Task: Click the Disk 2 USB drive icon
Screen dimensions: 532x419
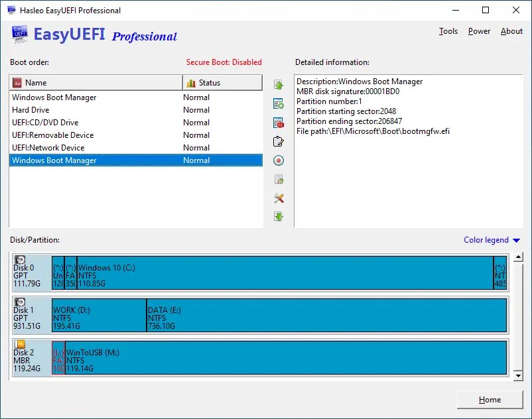Action: click(x=20, y=345)
